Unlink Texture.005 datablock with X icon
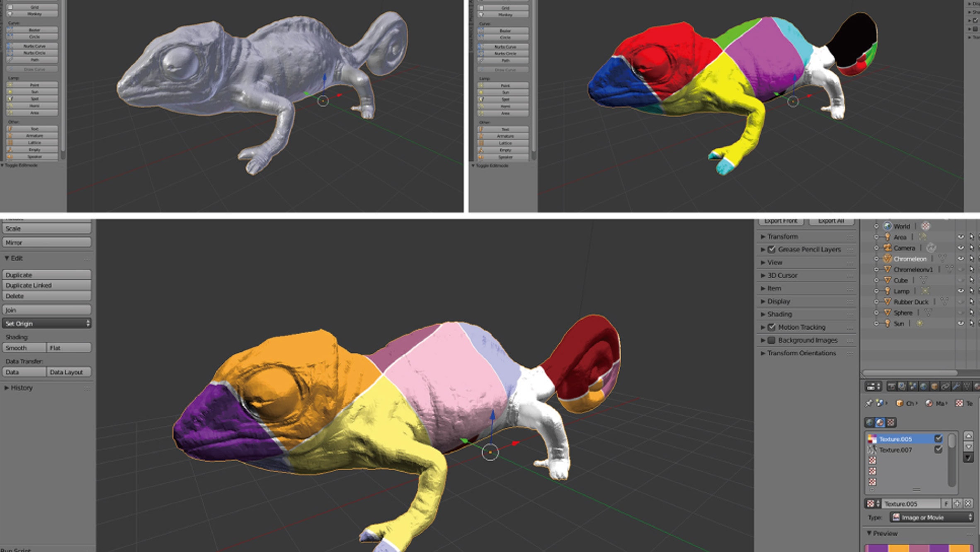Viewport: 980px width, 552px height. [968, 503]
